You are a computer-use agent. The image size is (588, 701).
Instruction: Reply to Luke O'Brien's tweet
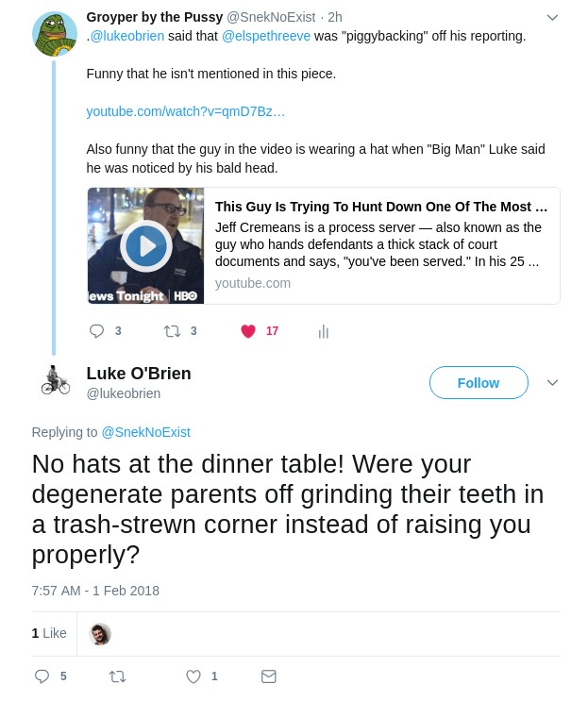click(42, 676)
